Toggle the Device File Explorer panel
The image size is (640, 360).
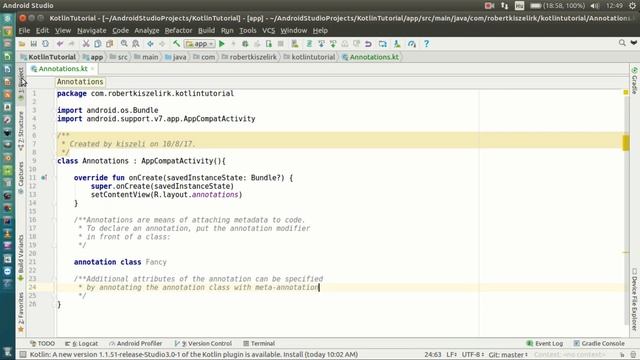[634, 299]
